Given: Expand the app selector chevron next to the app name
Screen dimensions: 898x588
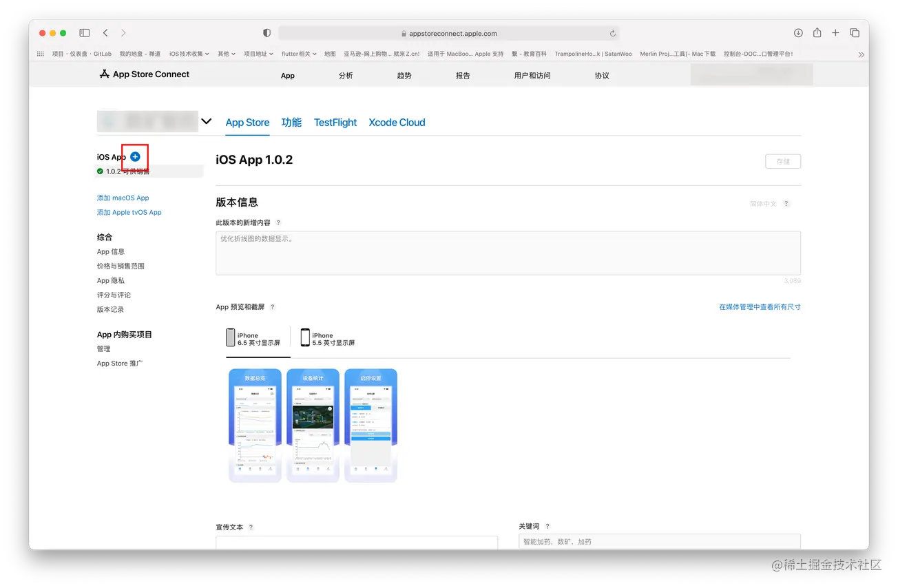Looking at the screenshot, I should pyautogui.click(x=206, y=120).
